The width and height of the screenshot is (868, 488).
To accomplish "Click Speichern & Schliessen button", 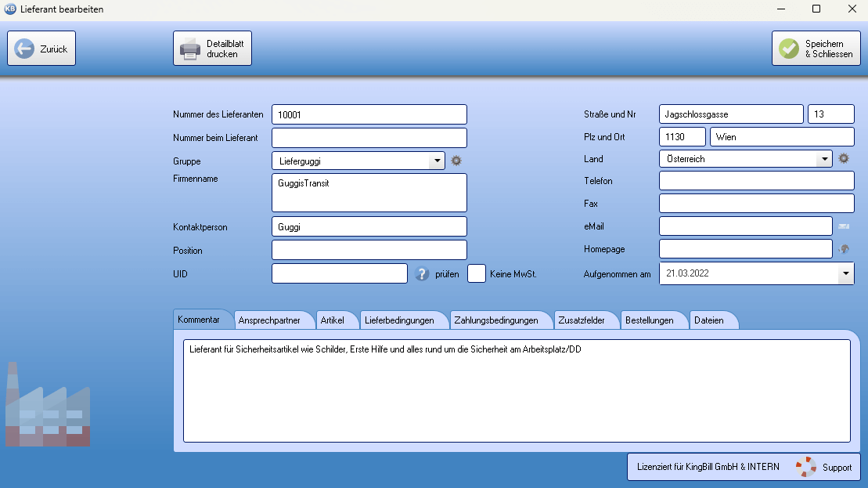I will click(816, 49).
